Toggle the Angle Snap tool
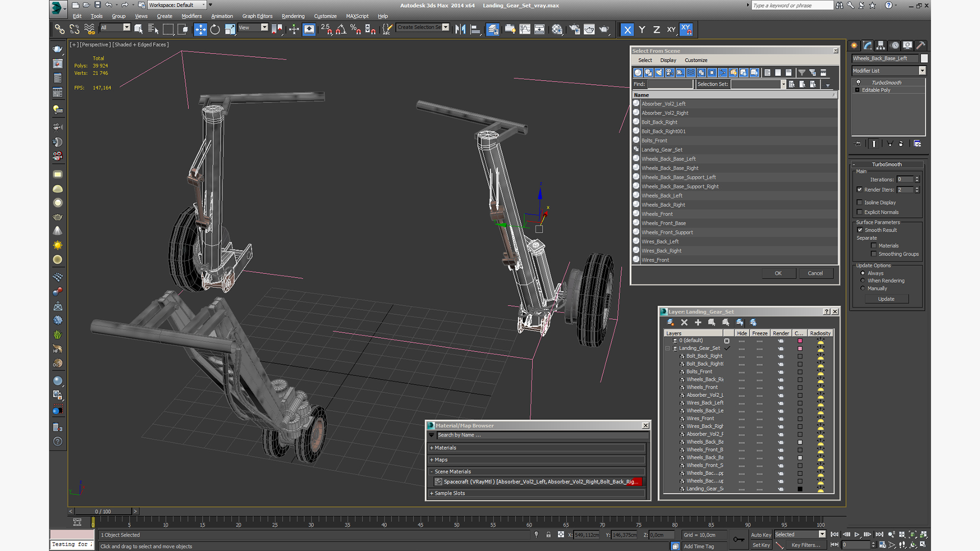The height and width of the screenshot is (551, 980). [x=341, y=29]
